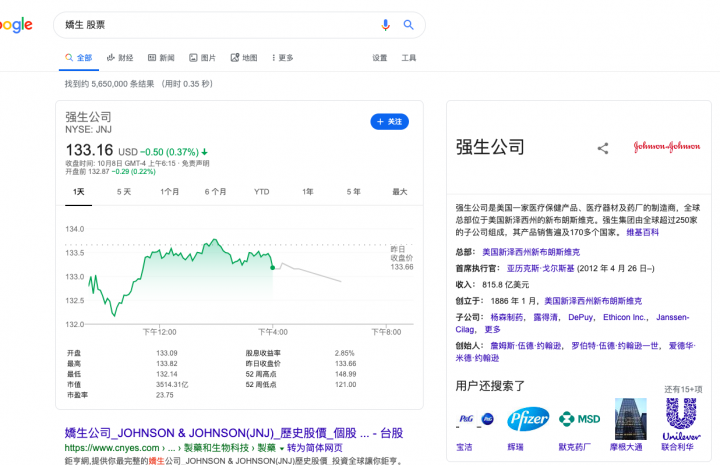
Task: Open the MSD logo thumbnail
Action: point(579,419)
